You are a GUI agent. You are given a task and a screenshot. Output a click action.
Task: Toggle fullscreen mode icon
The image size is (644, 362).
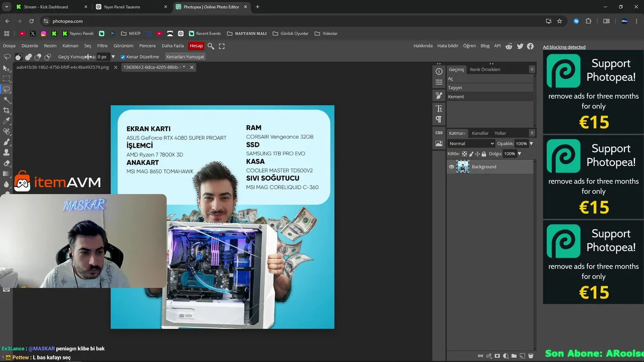pyautogui.click(x=221, y=46)
